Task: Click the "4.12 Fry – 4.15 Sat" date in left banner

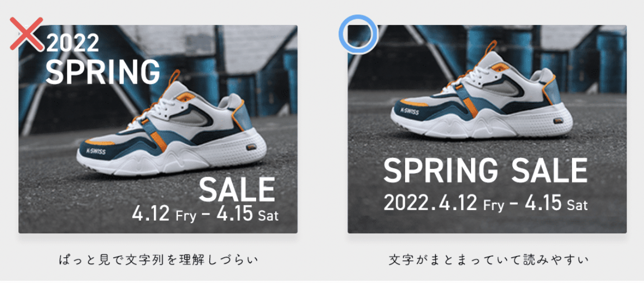Action: 205,214
